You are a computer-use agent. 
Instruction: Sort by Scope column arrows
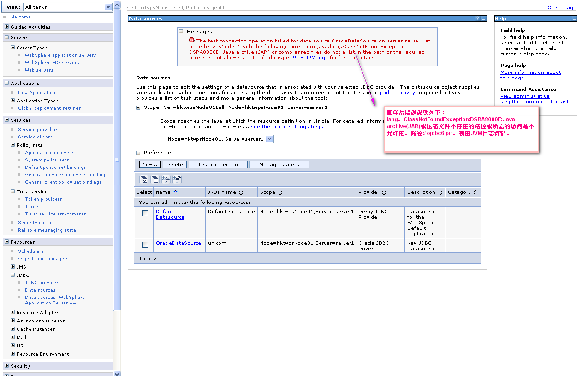[x=280, y=192]
